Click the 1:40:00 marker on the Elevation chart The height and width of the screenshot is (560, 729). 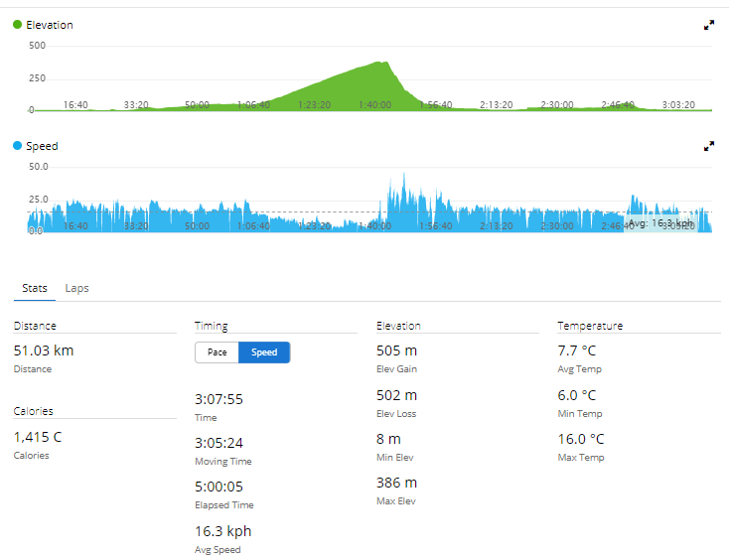tap(374, 104)
